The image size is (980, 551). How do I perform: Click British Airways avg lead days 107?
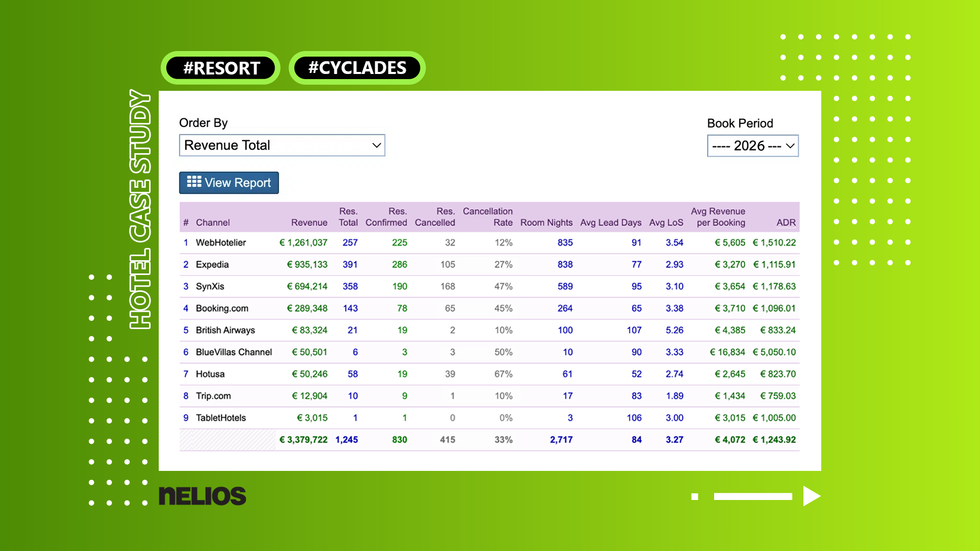click(634, 330)
